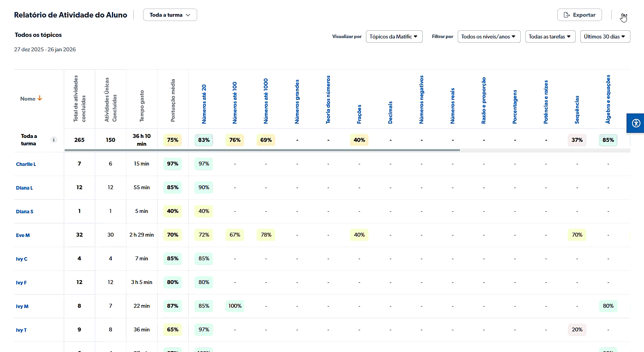Click the Números até 20 topic header
644x352 pixels.
click(x=204, y=104)
